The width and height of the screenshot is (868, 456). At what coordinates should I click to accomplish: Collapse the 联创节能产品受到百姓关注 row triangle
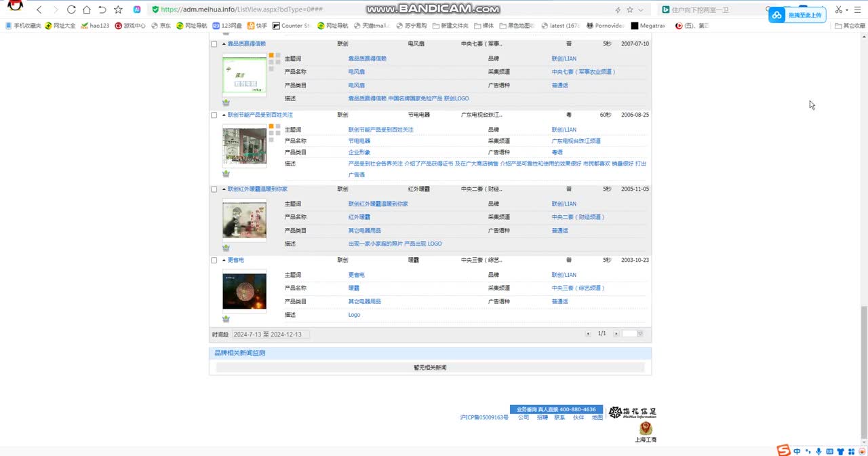tap(224, 115)
